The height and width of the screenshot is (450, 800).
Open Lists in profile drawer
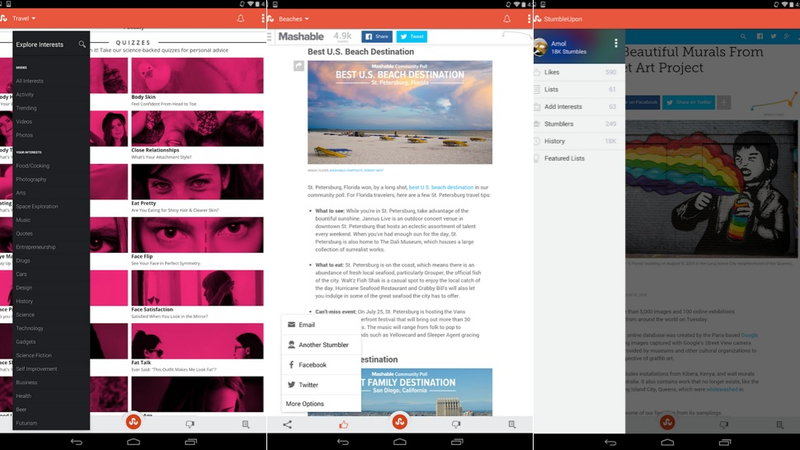pos(579,89)
